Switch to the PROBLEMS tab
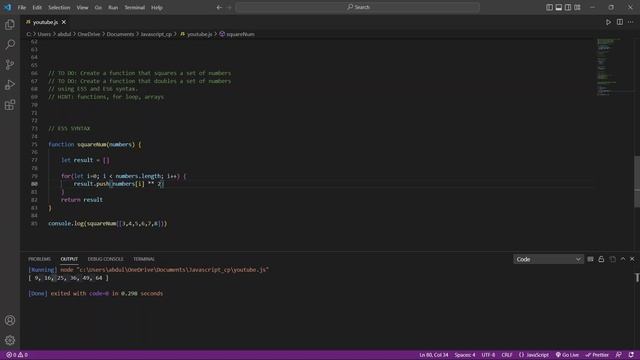This screenshot has width=640, height=360. [x=40, y=259]
